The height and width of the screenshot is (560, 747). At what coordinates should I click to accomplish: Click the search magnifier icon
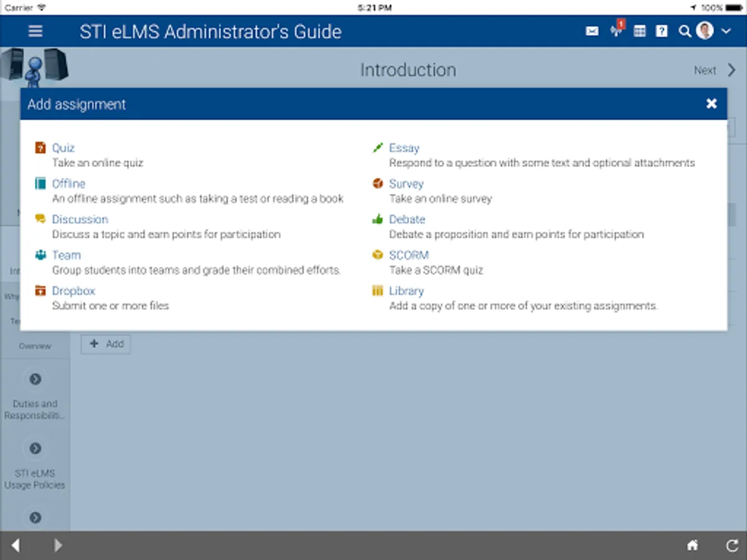685,31
